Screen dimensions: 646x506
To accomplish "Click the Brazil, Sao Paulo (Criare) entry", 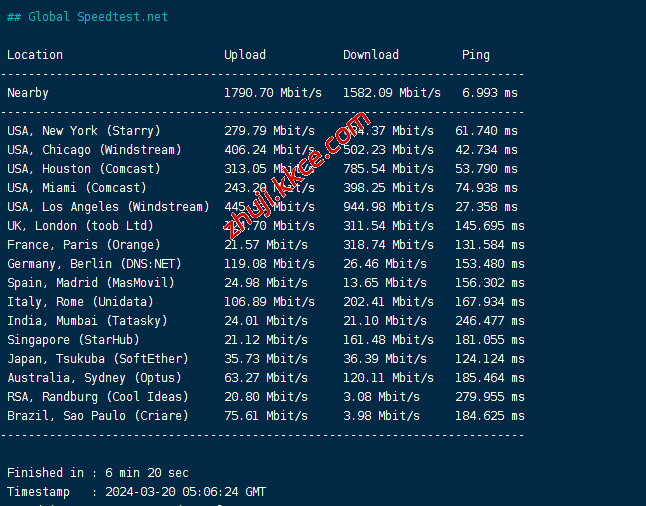I will (x=97, y=416).
